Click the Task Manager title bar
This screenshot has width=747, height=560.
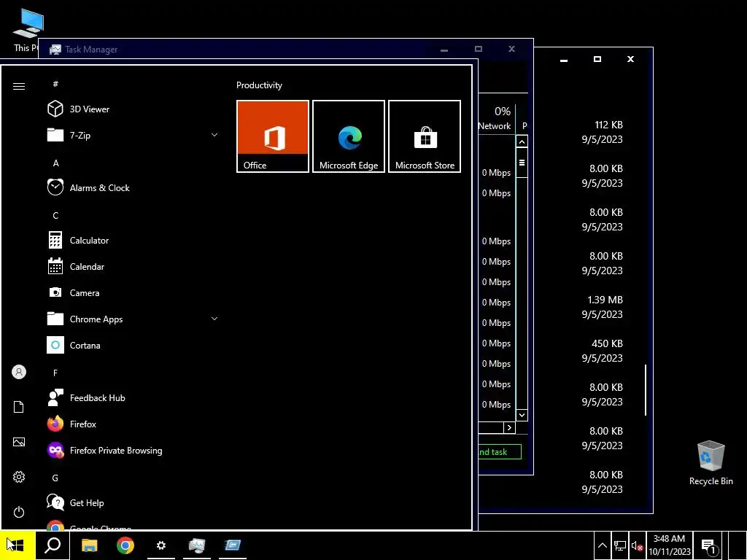pyautogui.click(x=239, y=49)
